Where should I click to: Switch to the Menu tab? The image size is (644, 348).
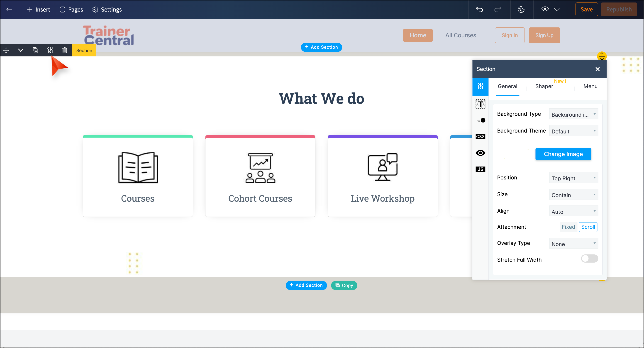(x=590, y=86)
